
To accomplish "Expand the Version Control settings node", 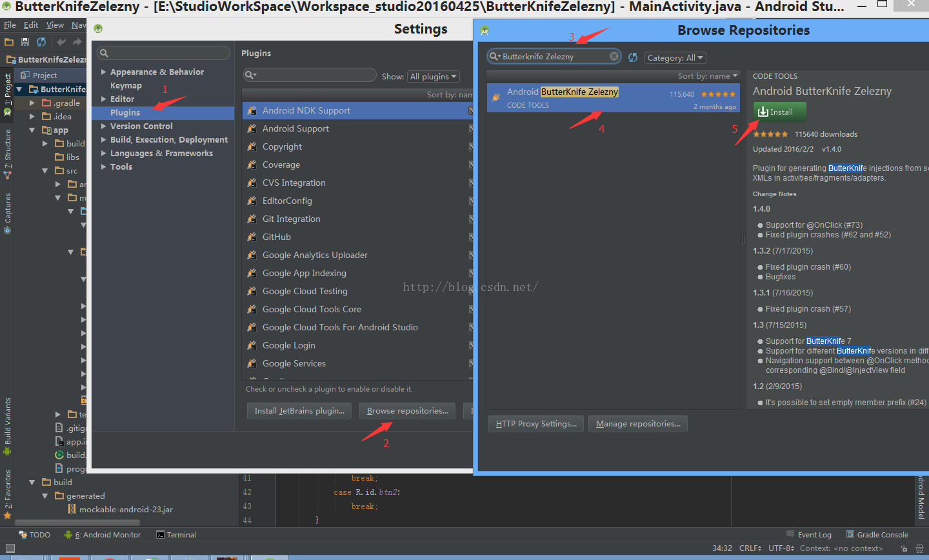I will tap(103, 126).
